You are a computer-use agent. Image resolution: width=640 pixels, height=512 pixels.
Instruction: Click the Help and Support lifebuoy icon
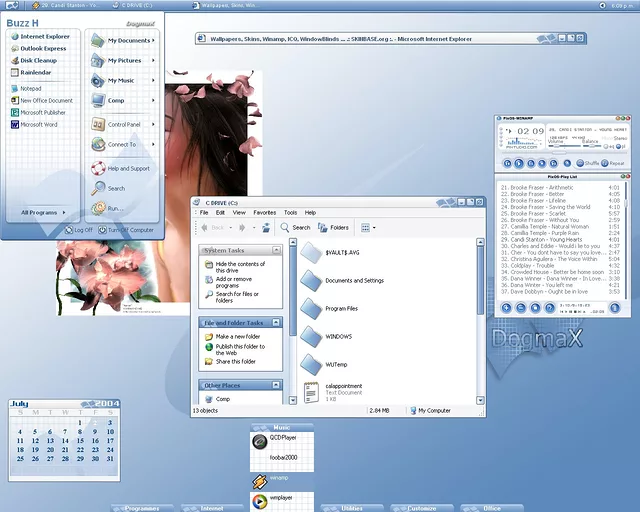coord(98,169)
